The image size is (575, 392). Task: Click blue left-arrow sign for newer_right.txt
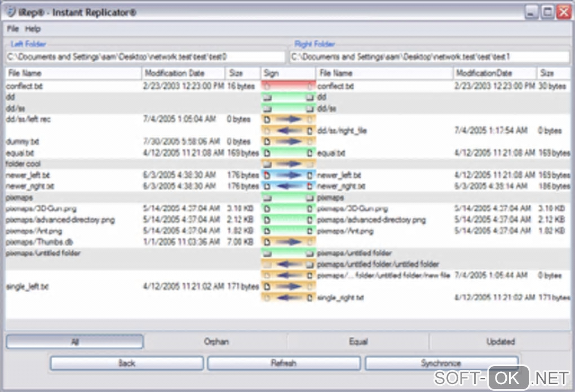tap(288, 186)
